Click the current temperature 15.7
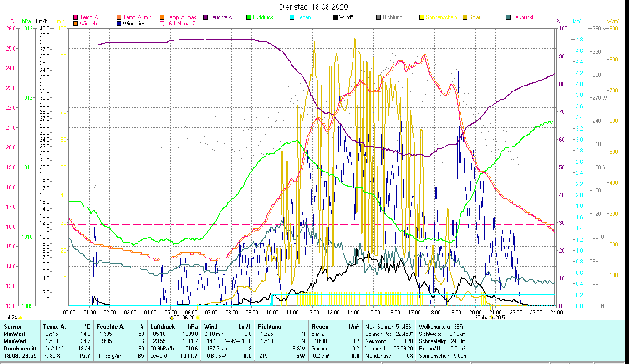Image resolution: width=629 pixels, height=364 pixels. pyautogui.click(x=85, y=355)
